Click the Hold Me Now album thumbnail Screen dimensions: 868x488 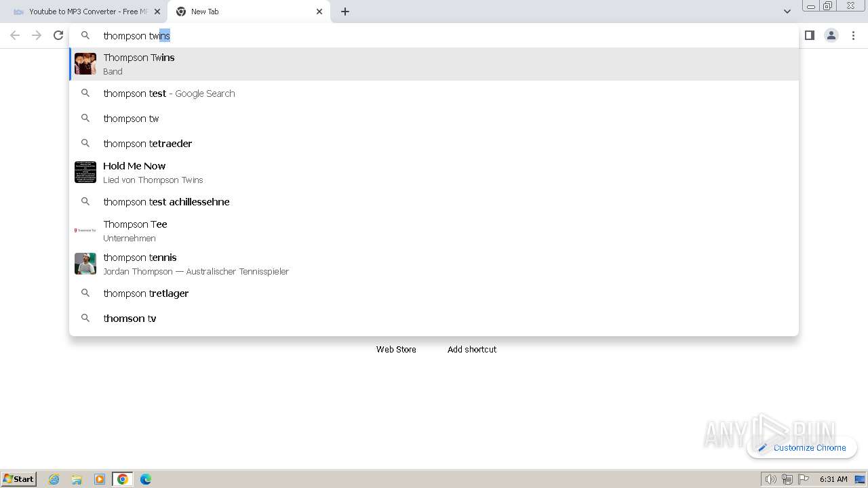point(85,172)
